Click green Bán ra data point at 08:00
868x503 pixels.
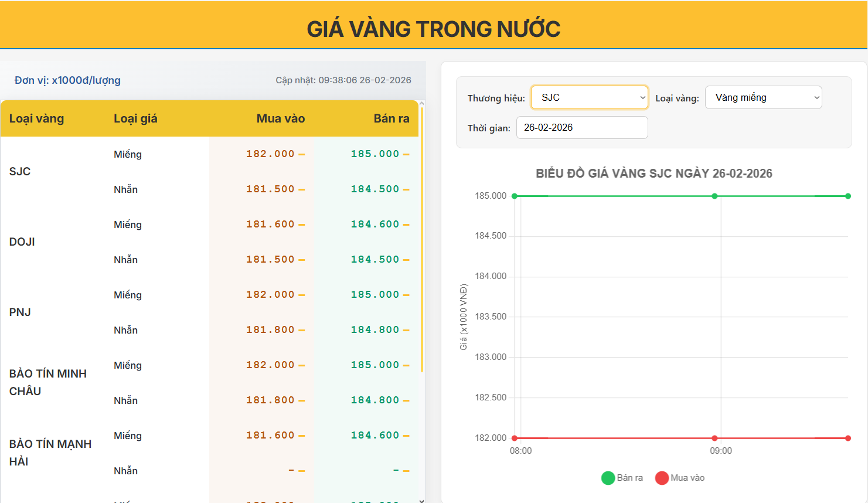[x=515, y=196]
